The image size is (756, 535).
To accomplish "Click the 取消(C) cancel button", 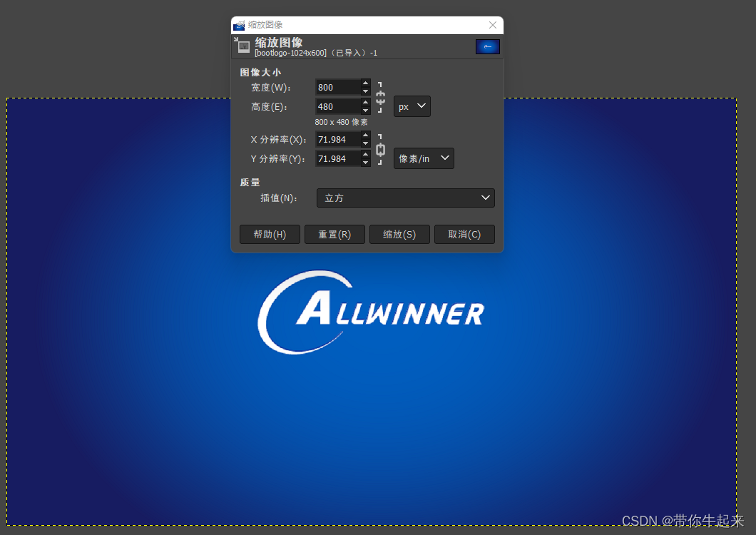I will 464,235.
